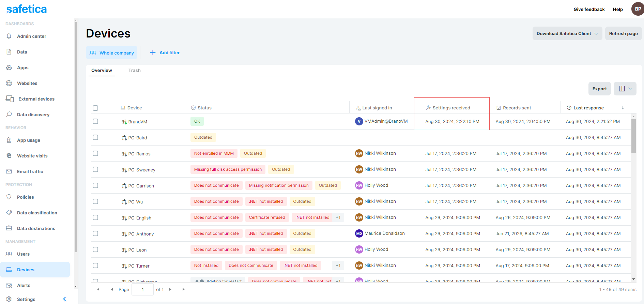The width and height of the screenshot is (644, 304).
Task: Select the PC-Wu checkbox
Action: pyautogui.click(x=95, y=201)
